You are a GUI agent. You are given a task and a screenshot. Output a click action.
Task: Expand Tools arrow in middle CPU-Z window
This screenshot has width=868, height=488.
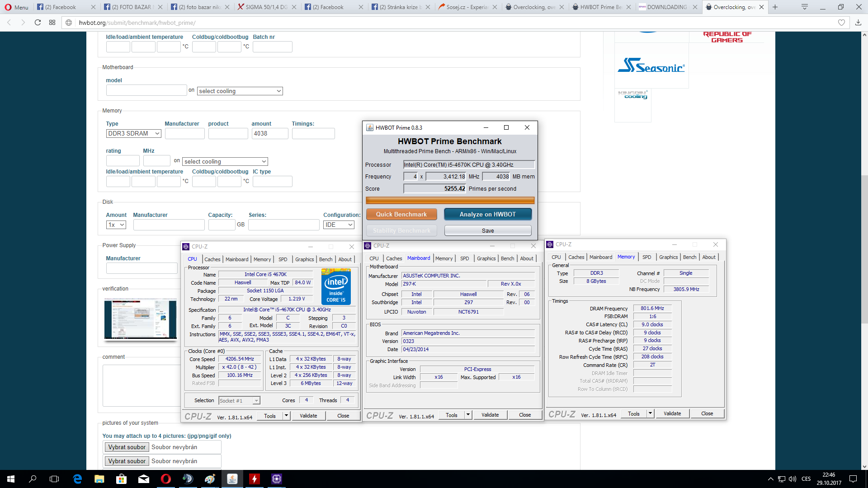pyautogui.click(x=468, y=415)
